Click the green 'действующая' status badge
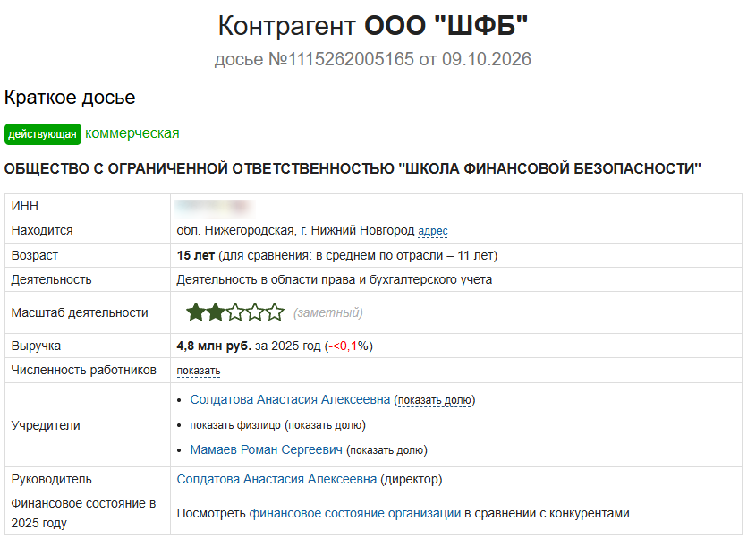756x547 pixels. [x=42, y=134]
